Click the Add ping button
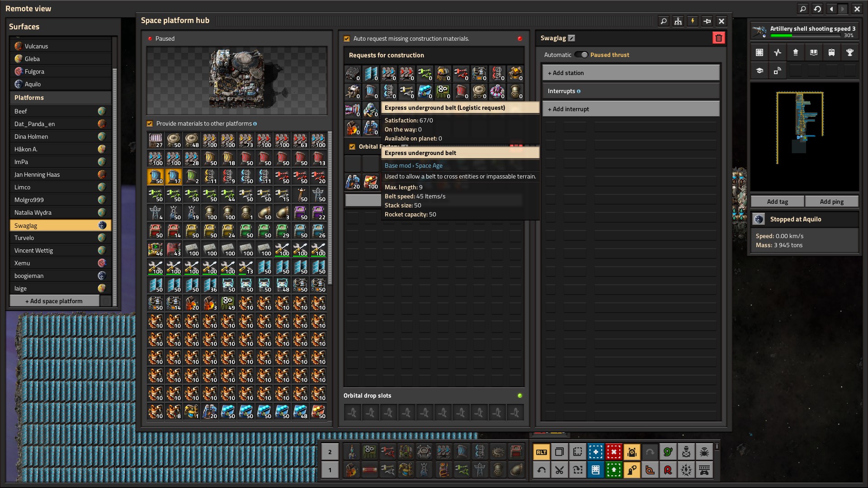 (x=832, y=202)
